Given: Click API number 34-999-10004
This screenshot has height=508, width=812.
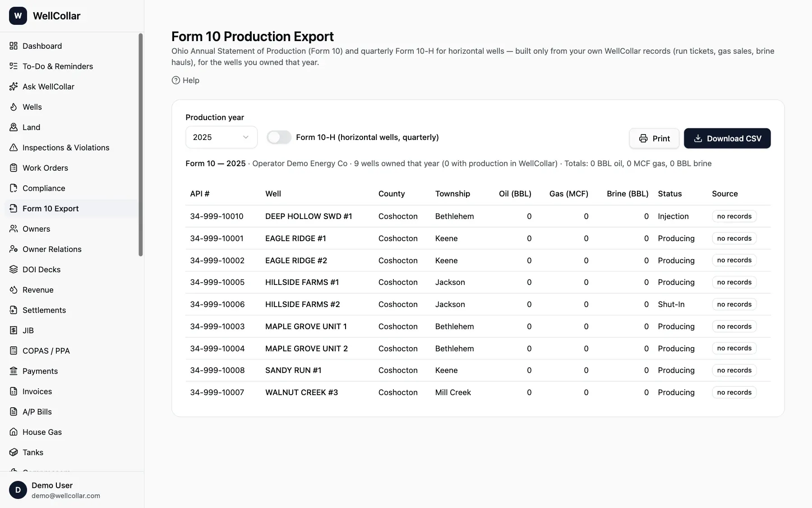Looking at the screenshot, I should tap(217, 349).
